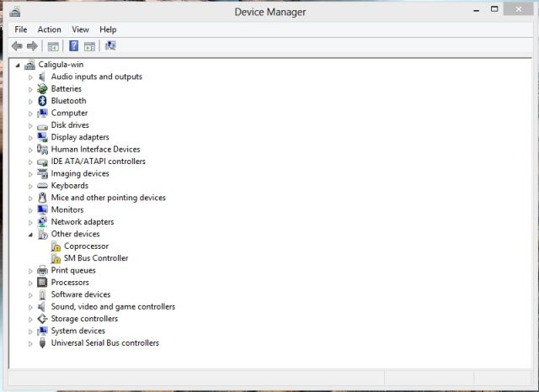Click the Bluetooth logo icon

pyautogui.click(x=42, y=101)
